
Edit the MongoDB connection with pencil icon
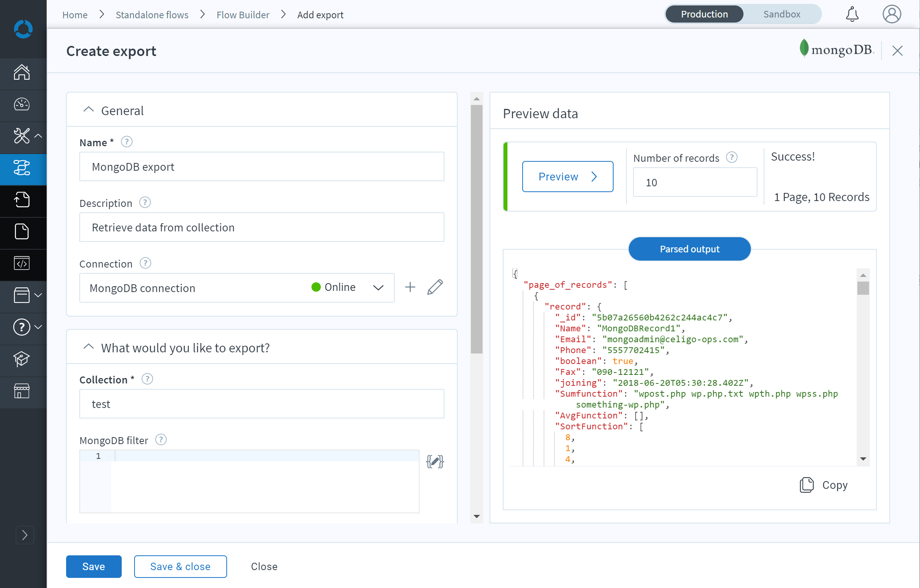(x=435, y=287)
